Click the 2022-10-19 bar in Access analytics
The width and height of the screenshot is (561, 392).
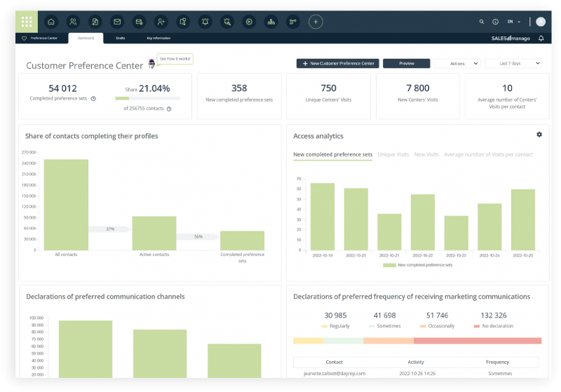point(323,217)
